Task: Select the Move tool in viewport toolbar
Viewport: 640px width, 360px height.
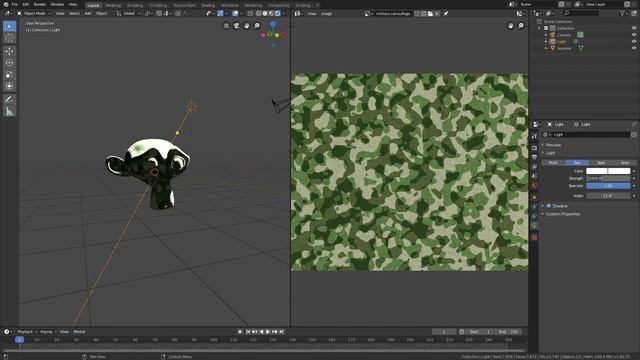Action: click(x=9, y=51)
